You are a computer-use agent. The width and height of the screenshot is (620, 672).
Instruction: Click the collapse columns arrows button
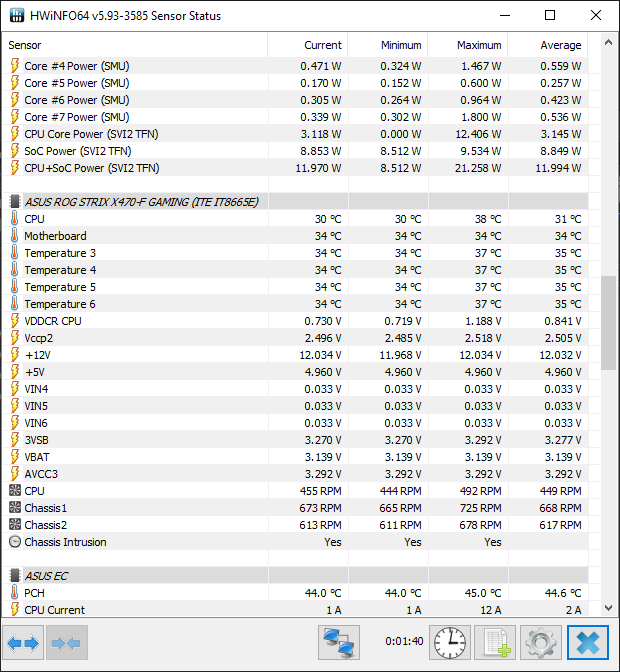tap(67, 642)
